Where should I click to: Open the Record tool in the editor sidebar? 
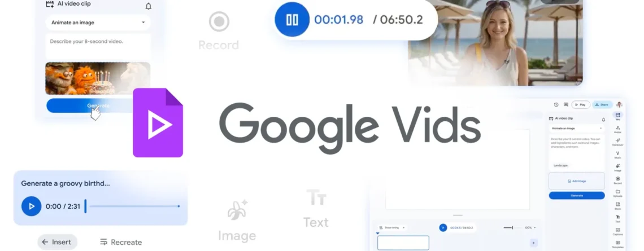pyautogui.click(x=617, y=180)
